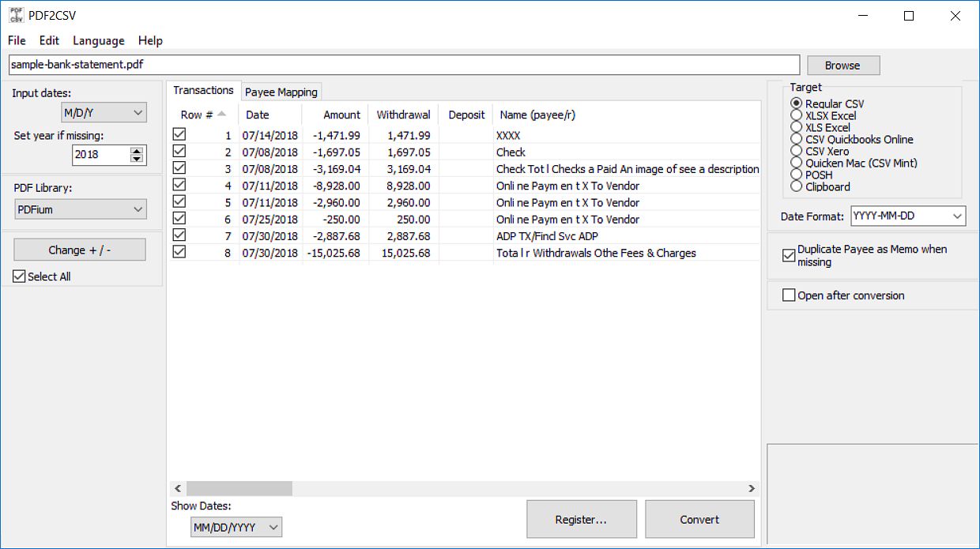Screen dimensions: 980x549
Task: Click the horizontal scrollbar thumb
Action: tap(239, 489)
